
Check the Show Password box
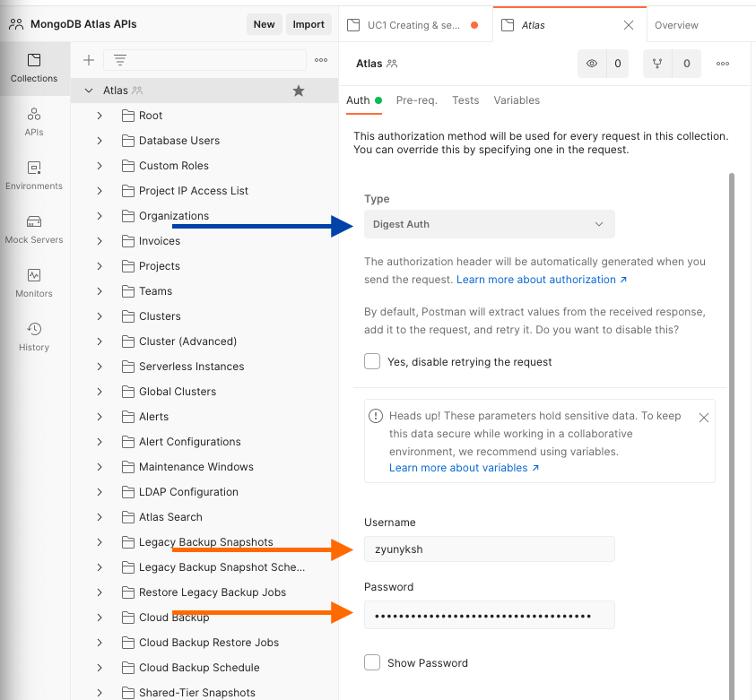click(x=372, y=662)
